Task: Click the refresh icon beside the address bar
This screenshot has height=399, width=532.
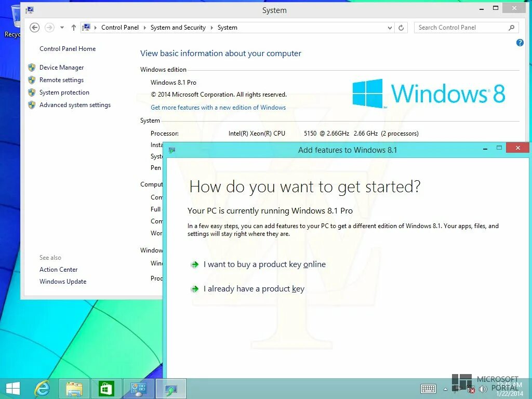Action: click(400, 28)
